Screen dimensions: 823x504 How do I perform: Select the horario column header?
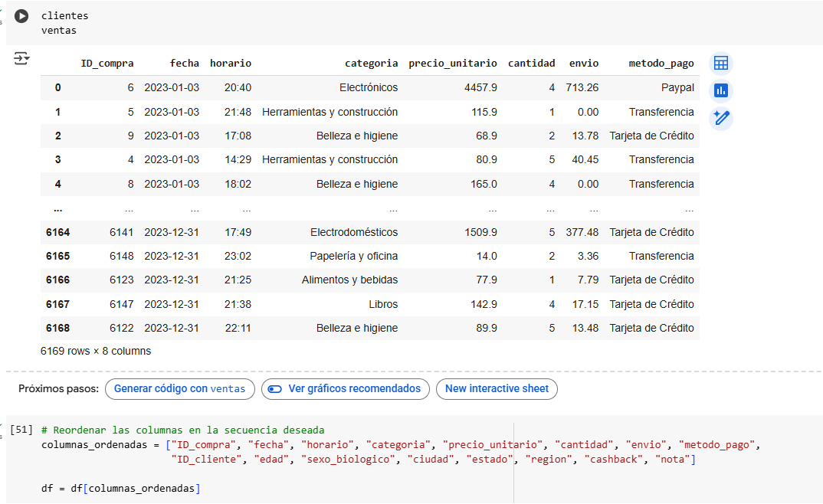[231, 64]
